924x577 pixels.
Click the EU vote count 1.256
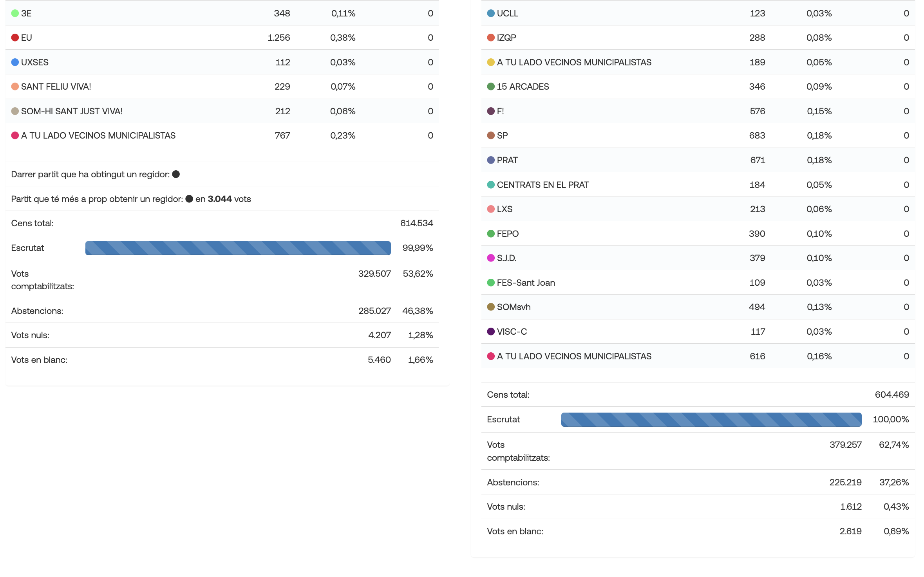278,38
